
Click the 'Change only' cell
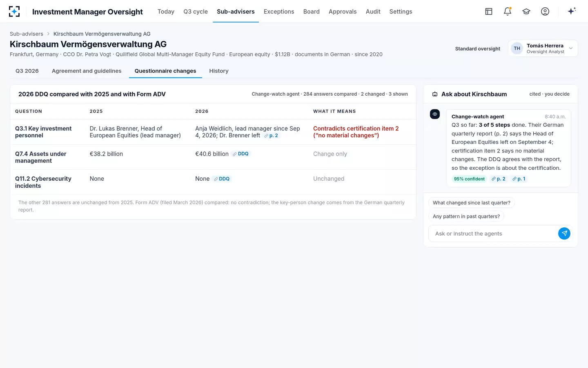[x=330, y=154]
